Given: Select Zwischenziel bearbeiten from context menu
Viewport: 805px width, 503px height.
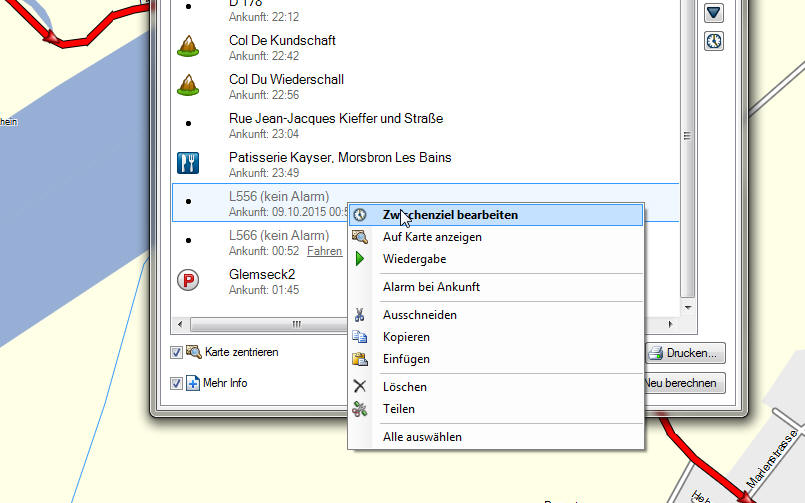Looking at the screenshot, I should [450, 215].
